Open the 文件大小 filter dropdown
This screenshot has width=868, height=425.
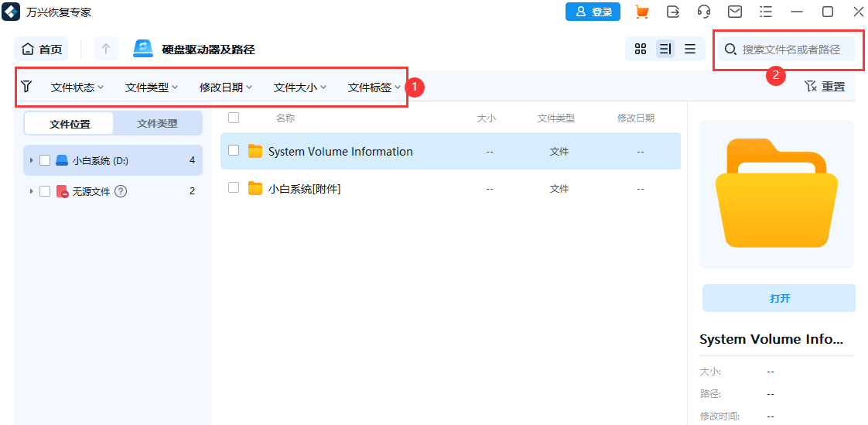300,87
